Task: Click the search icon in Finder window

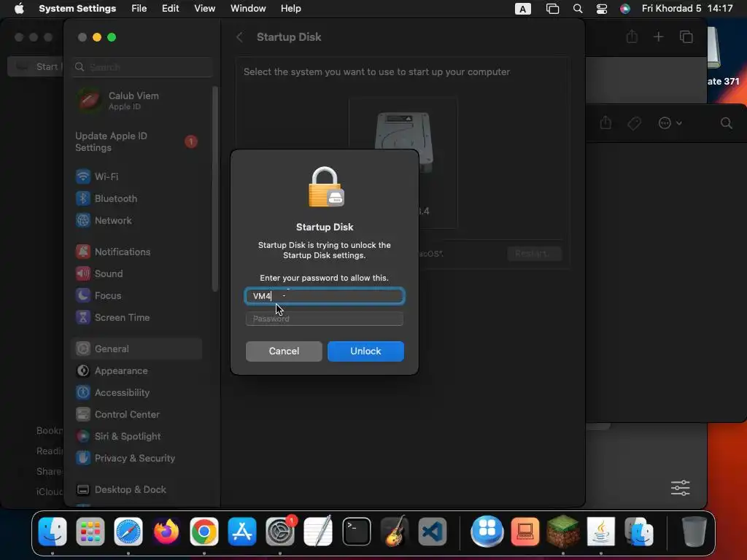Action: tap(726, 123)
